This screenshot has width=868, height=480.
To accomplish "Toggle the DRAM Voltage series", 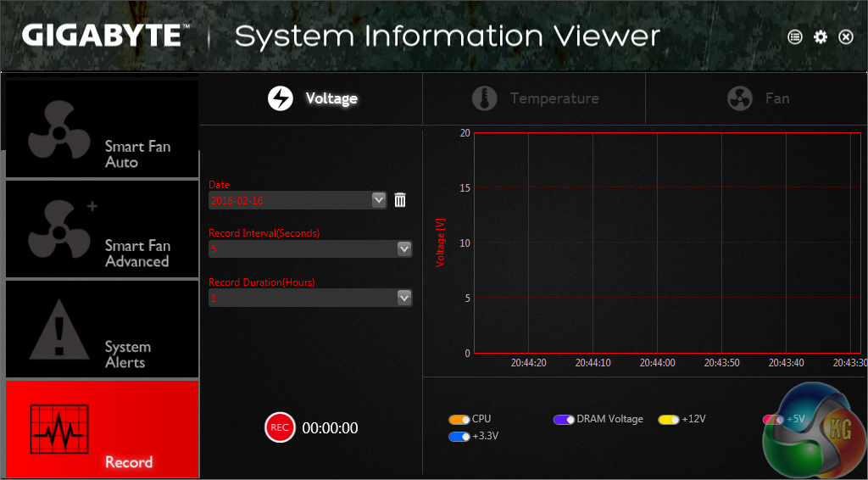I will 564,420.
